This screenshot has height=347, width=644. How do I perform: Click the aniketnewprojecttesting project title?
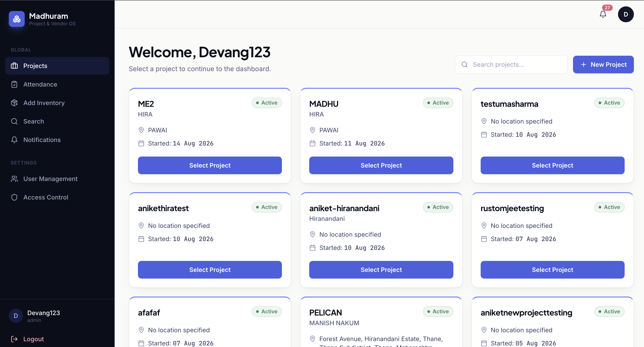(526, 313)
